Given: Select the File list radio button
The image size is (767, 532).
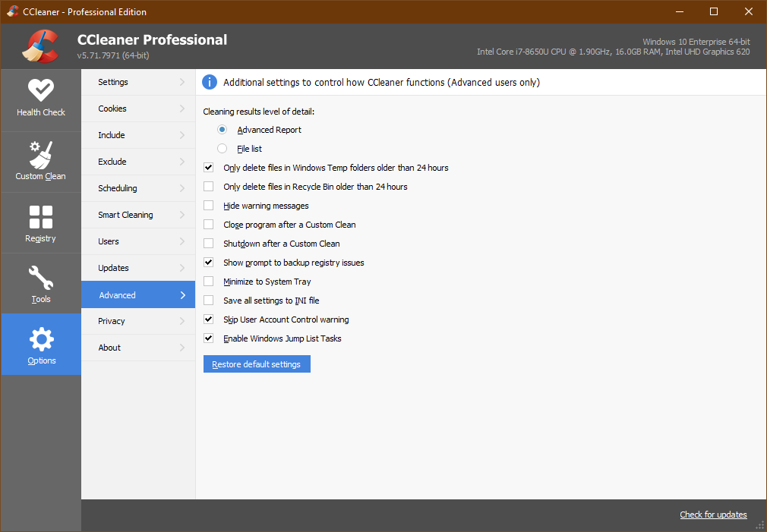Looking at the screenshot, I should tap(222, 148).
